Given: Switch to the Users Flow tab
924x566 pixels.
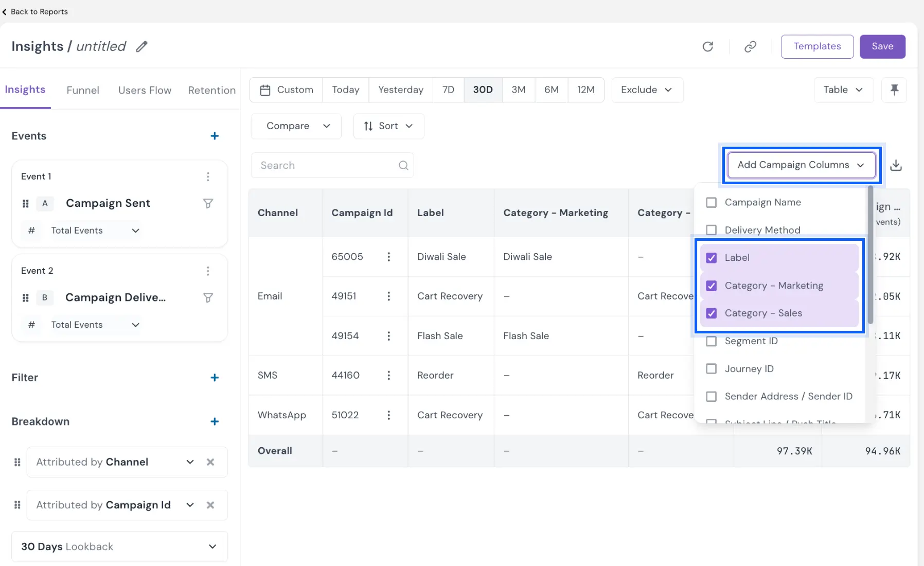Looking at the screenshot, I should [x=145, y=90].
